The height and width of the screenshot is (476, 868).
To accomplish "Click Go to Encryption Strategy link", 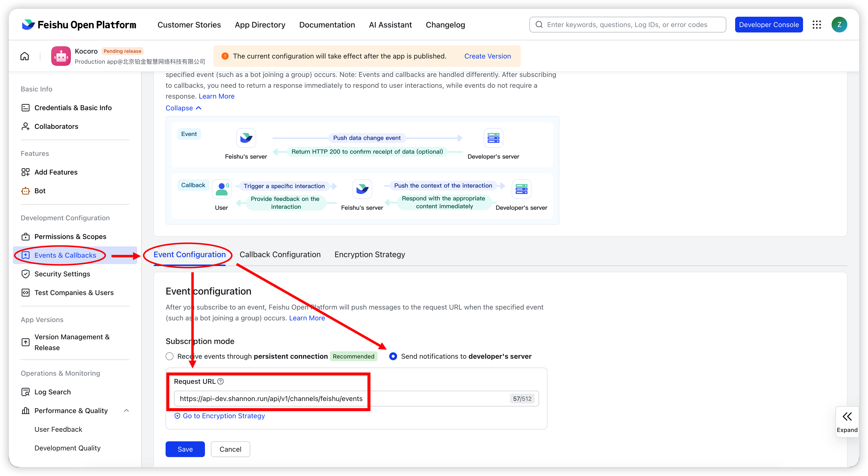I will pyautogui.click(x=219, y=416).
